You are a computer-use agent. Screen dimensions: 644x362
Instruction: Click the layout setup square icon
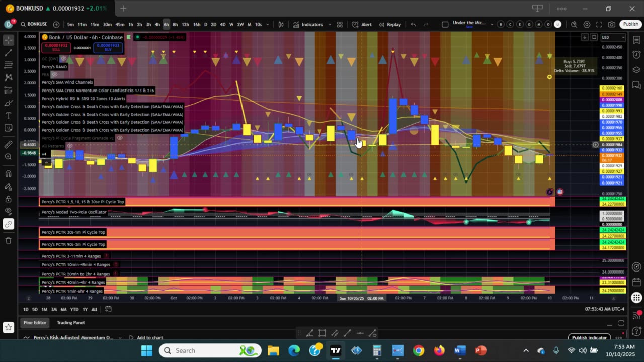coord(445,24)
